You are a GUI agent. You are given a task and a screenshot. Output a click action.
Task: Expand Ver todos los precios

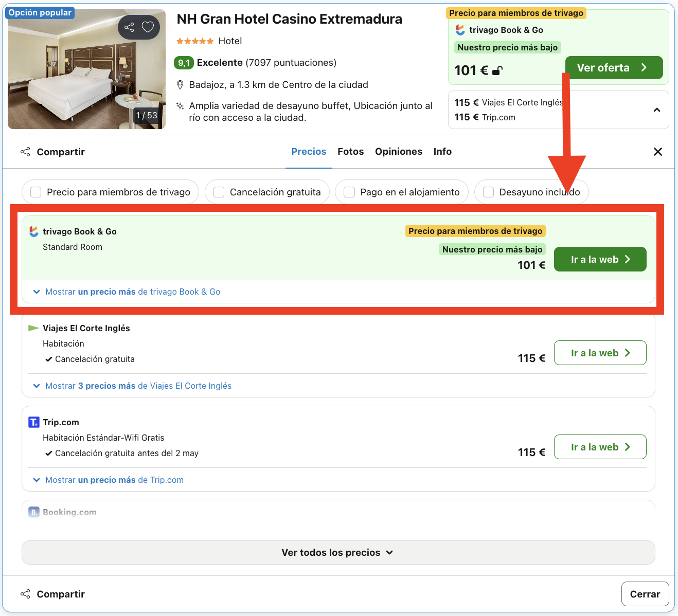pos(337,552)
